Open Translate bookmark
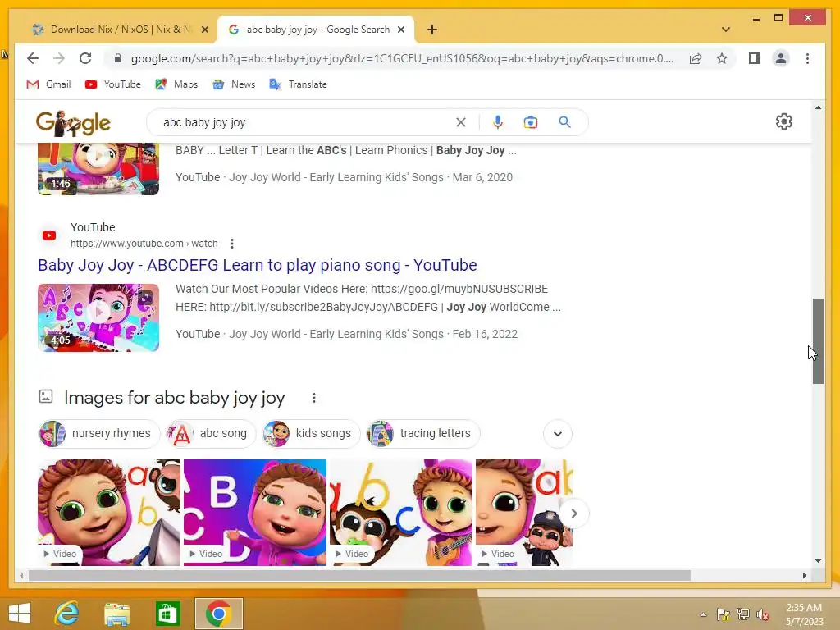Viewport: 840px width, 630px height. pos(298,84)
